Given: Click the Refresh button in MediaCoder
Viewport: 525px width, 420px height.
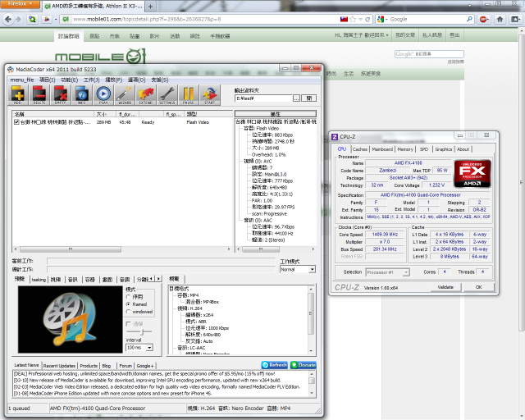Looking at the screenshot, I should (x=274, y=365).
